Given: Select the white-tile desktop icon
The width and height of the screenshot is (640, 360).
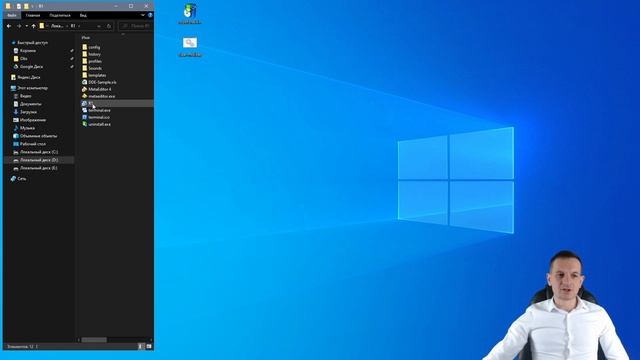Looking at the screenshot, I should point(190,46).
